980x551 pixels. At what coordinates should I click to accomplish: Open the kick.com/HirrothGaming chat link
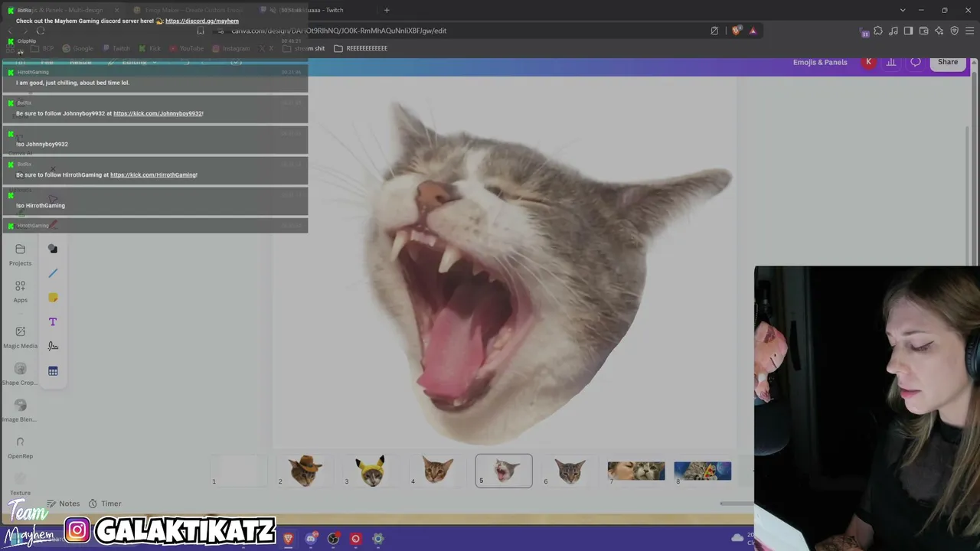[153, 174]
